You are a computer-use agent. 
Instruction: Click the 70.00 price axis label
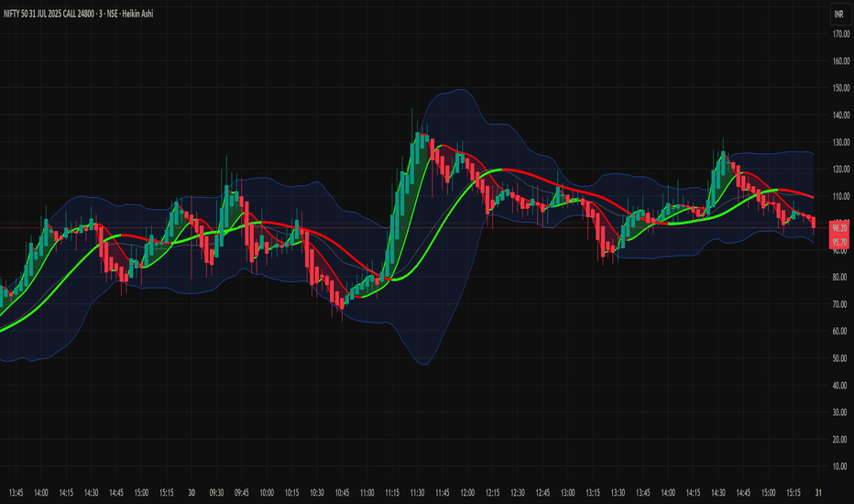[x=841, y=304]
